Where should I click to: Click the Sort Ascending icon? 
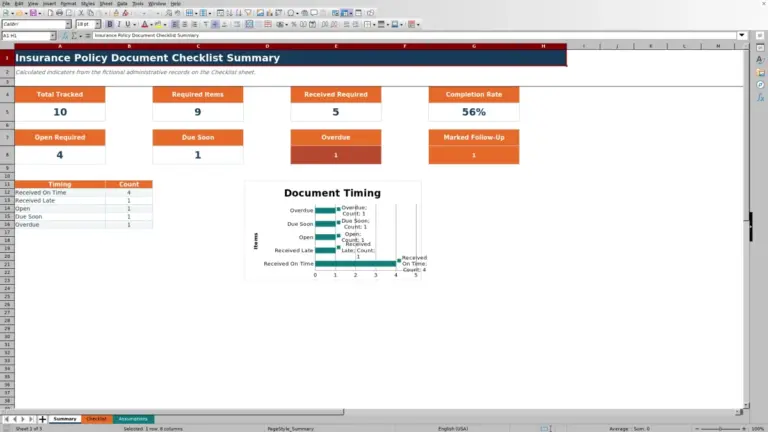pos(229,13)
